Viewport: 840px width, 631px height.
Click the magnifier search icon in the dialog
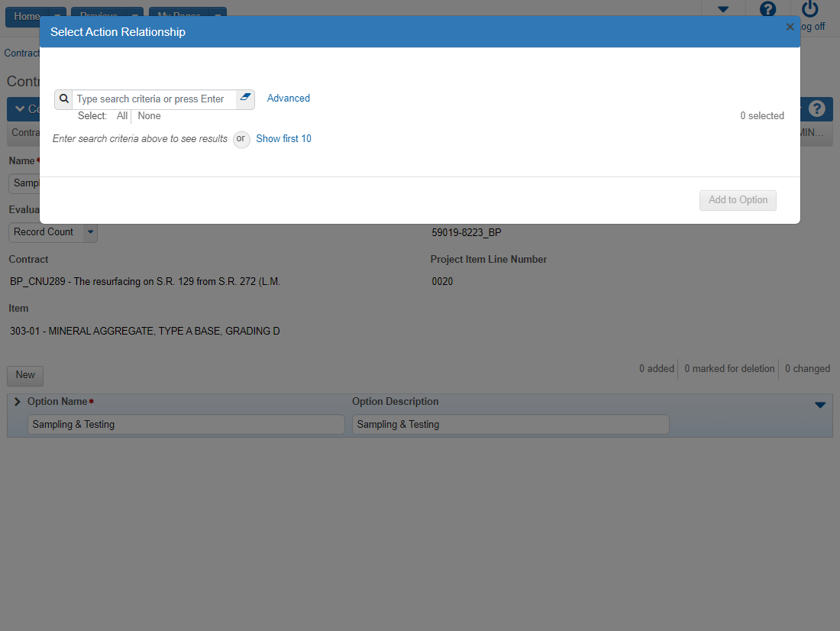pos(64,99)
